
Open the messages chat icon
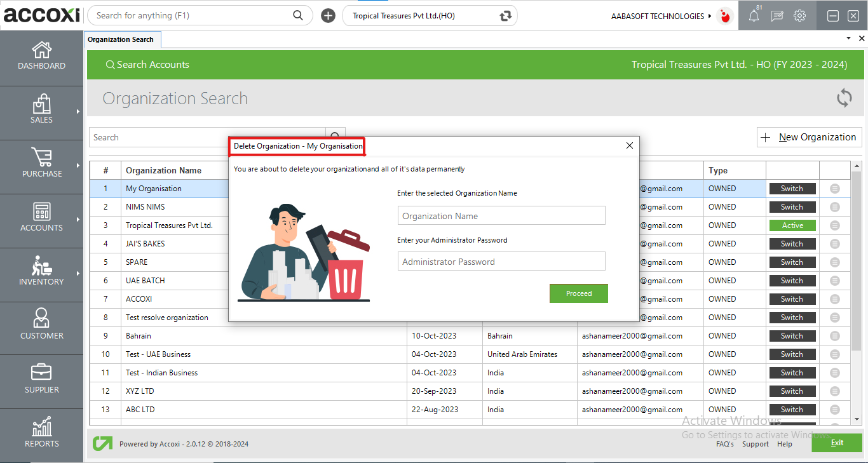(777, 16)
